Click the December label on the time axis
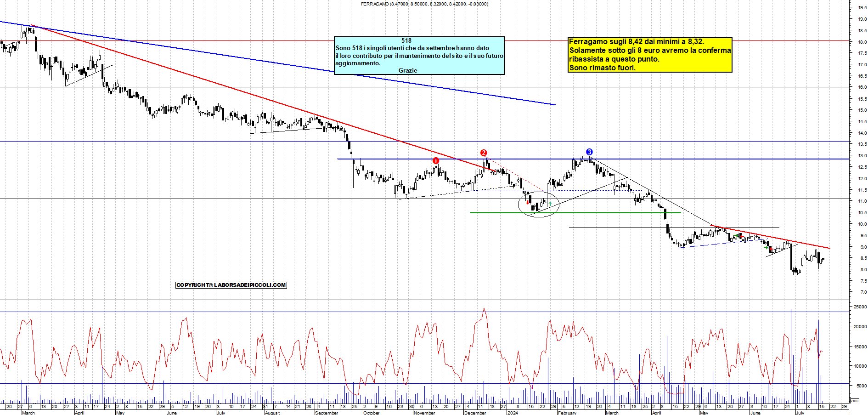The image size is (868, 415). (475, 413)
